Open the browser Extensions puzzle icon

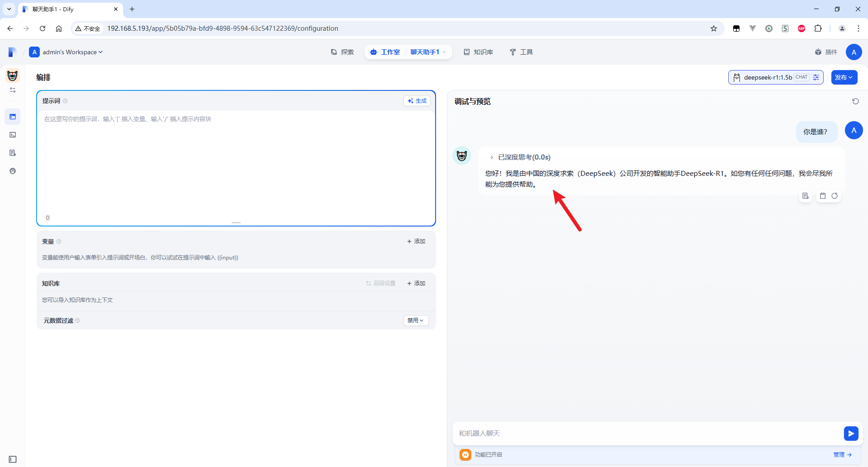pos(818,28)
